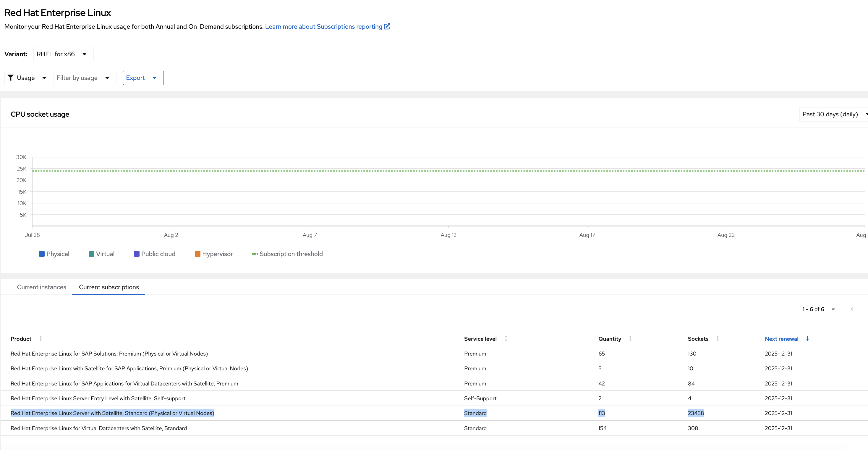Click the external link icon after Subscriptions reporting
This screenshot has height=450, width=868.
[387, 26]
